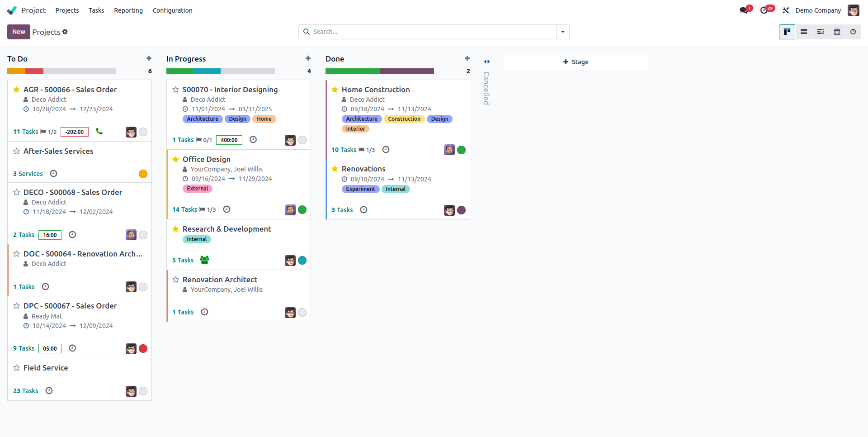
Task: Expand the folded Cancelled column
Action: 487,62
